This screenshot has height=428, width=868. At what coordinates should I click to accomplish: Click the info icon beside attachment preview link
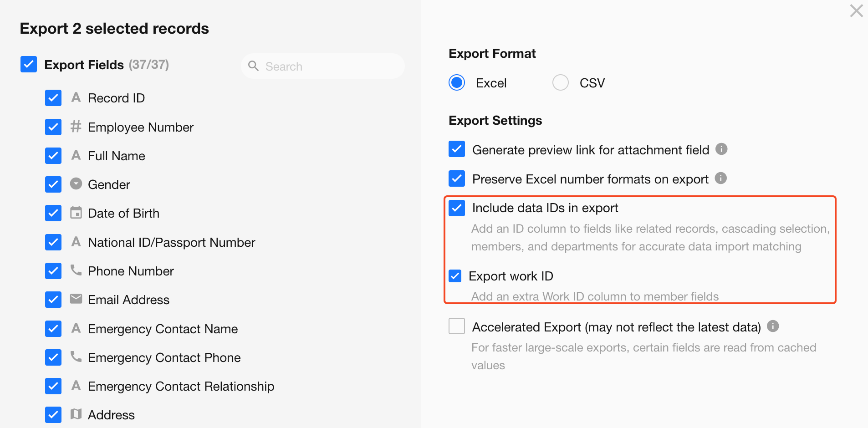pyautogui.click(x=721, y=149)
